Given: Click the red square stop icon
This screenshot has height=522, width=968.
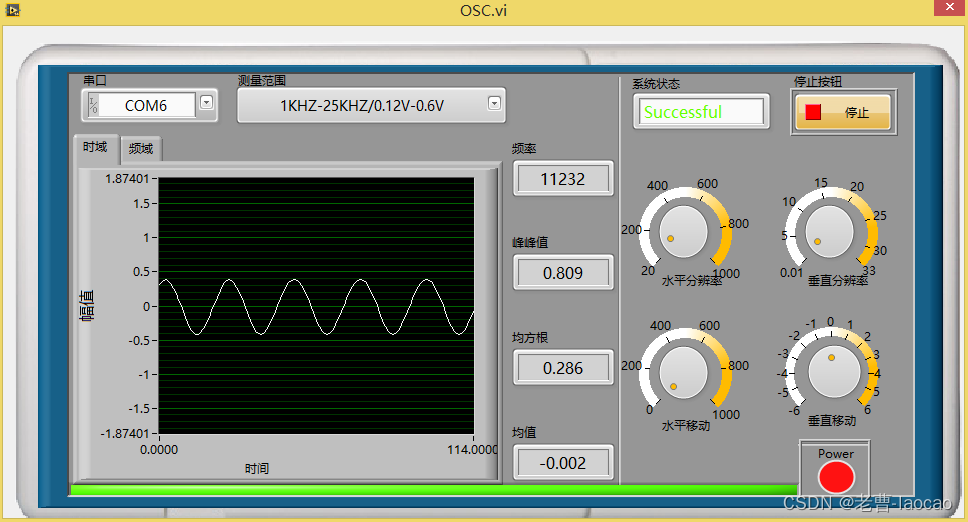Looking at the screenshot, I should (813, 112).
